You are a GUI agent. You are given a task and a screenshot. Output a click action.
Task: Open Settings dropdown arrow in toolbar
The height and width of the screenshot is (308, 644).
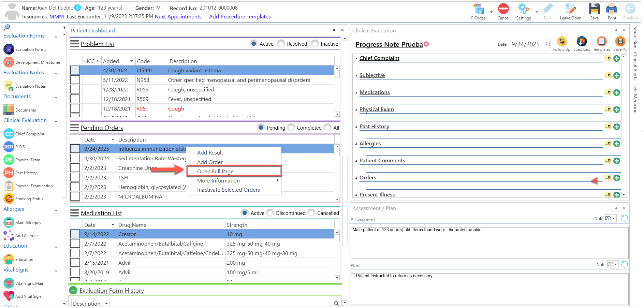tap(537, 12)
